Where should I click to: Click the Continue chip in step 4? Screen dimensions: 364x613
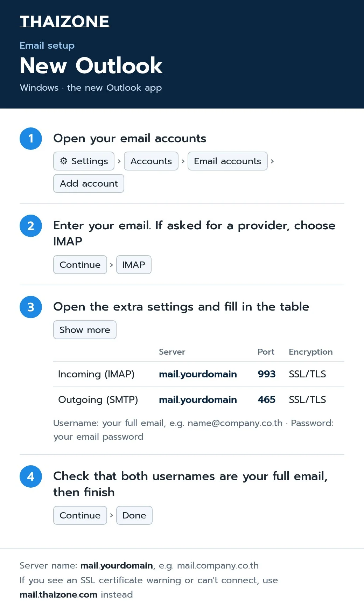click(x=80, y=515)
